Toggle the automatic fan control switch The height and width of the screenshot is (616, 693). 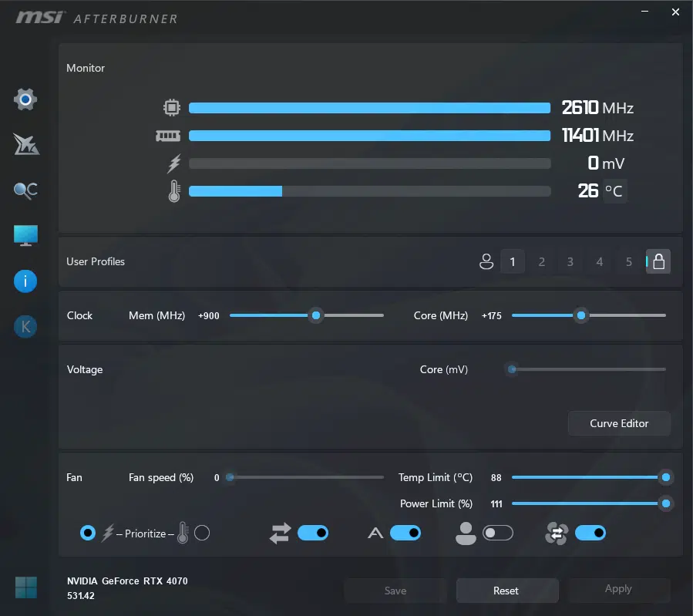click(405, 533)
